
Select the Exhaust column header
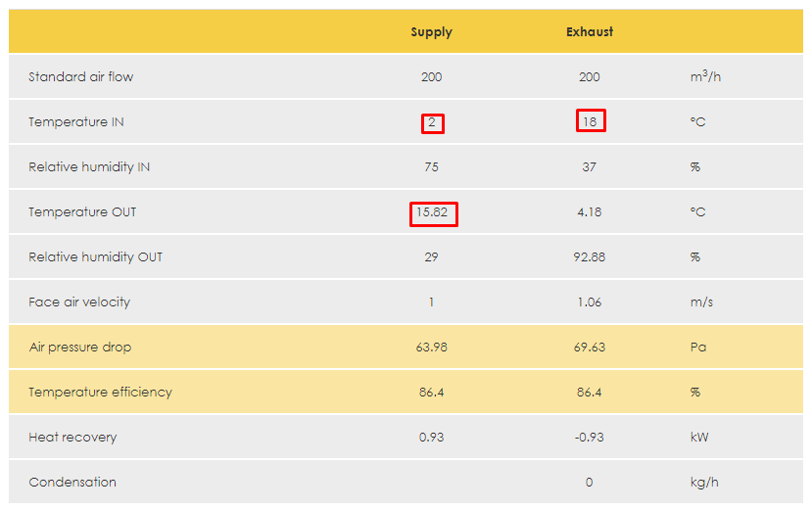tap(590, 32)
